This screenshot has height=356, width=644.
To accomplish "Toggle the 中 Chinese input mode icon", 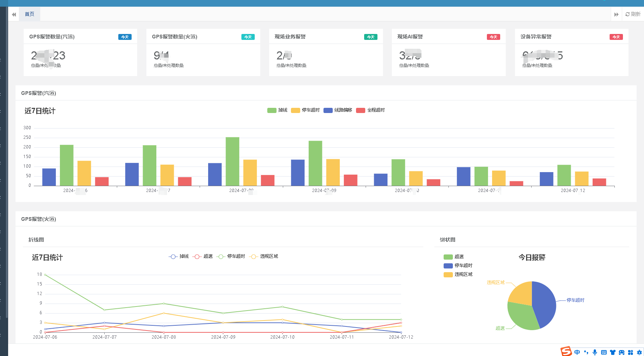I will pyautogui.click(x=577, y=352).
